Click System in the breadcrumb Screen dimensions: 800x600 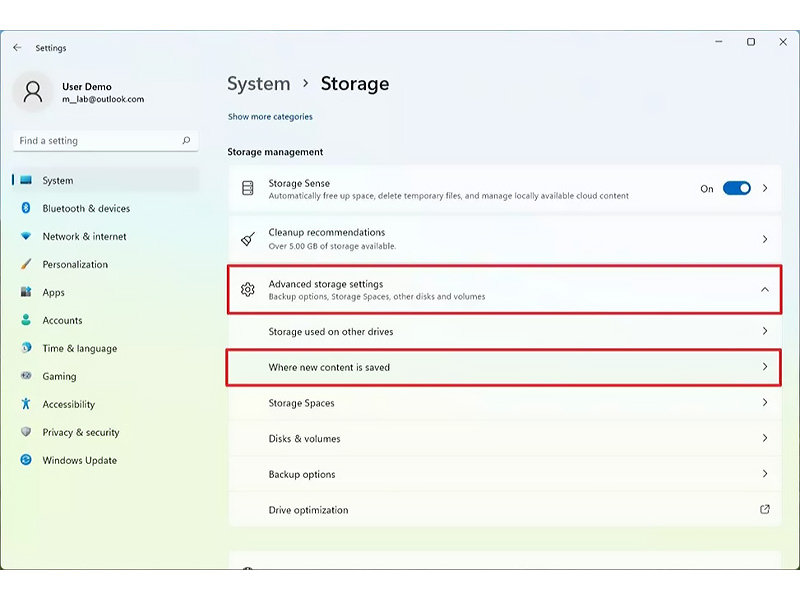click(259, 84)
